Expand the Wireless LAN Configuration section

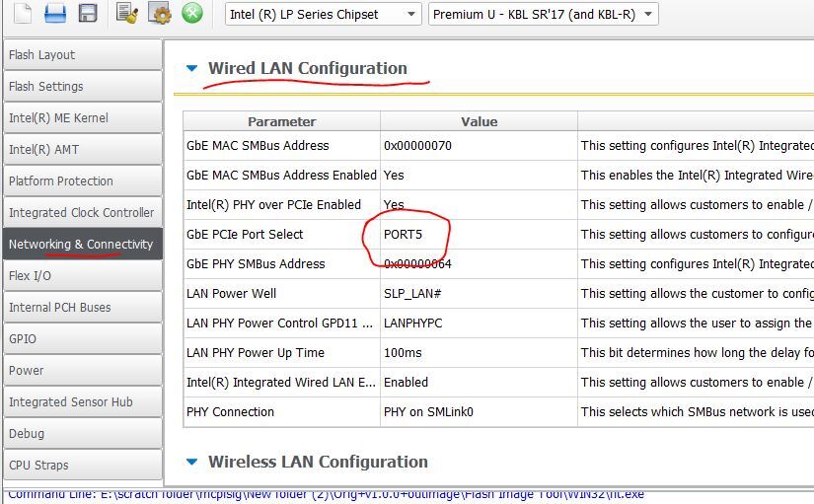tap(192, 462)
